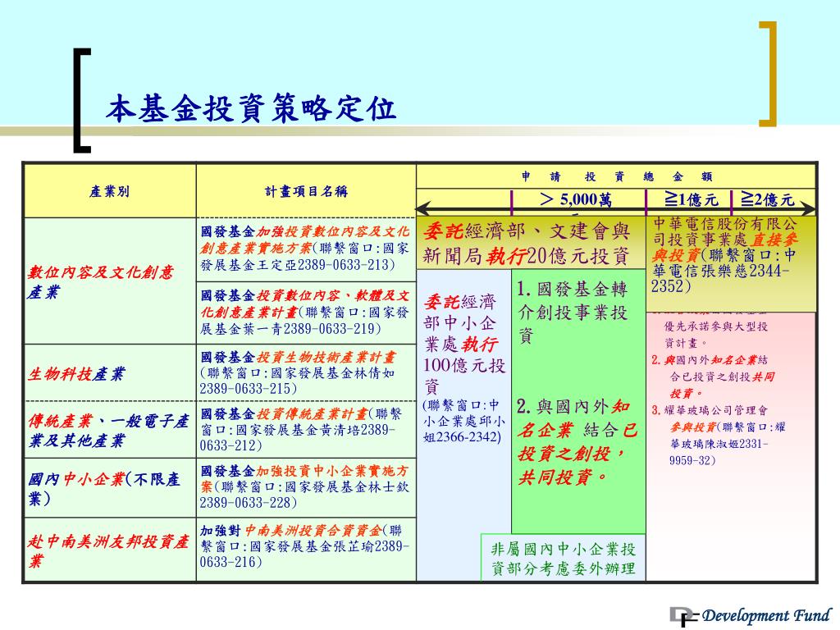
Task: Click the > 5,000萬 amount header
Action: [x=575, y=199]
